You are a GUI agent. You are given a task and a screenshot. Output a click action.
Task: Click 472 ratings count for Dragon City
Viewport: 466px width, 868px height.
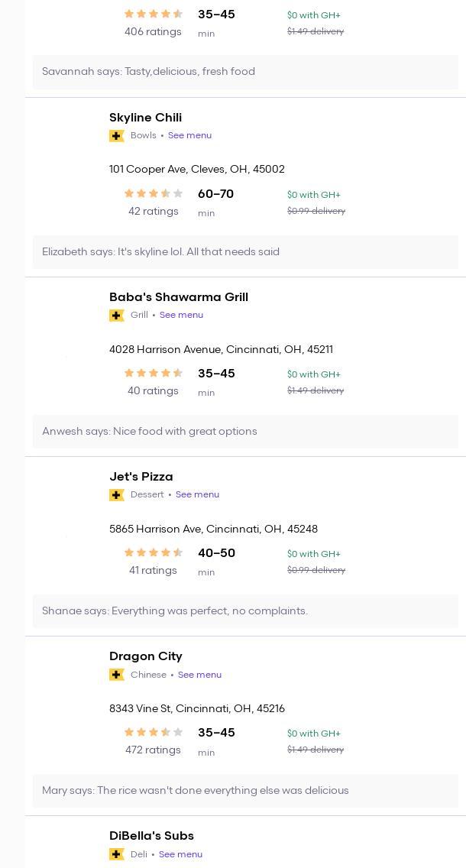[153, 750]
